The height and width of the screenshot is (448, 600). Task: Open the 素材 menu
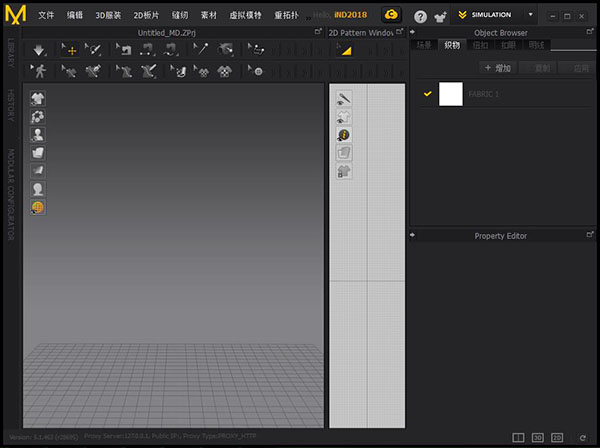[209, 15]
